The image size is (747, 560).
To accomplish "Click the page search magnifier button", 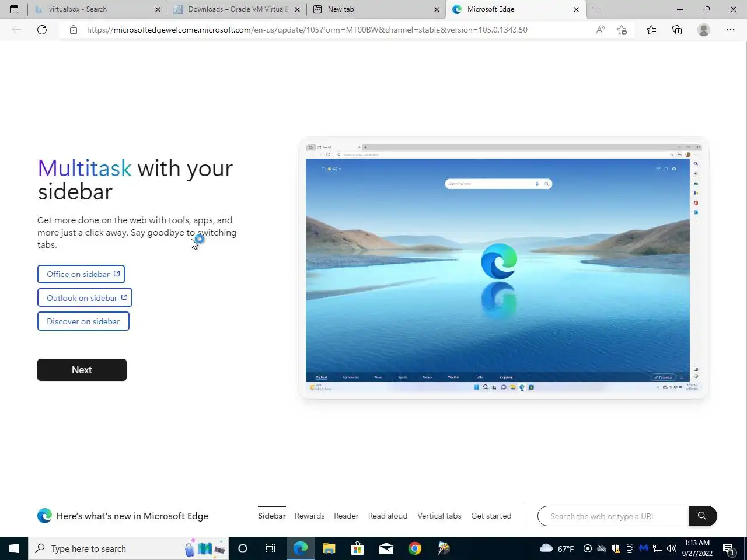I will pyautogui.click(x=702, y=516).
